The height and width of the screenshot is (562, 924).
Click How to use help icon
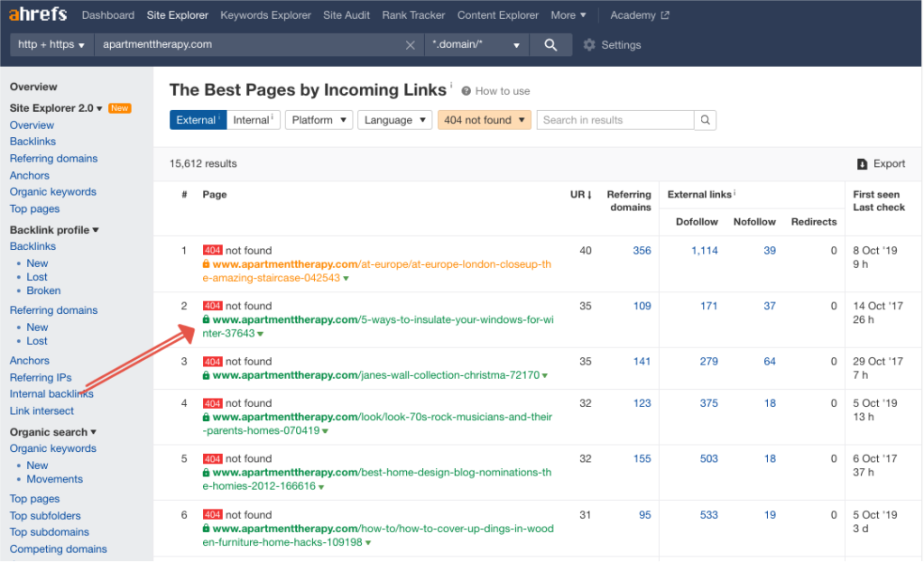(x=467, y=91)
